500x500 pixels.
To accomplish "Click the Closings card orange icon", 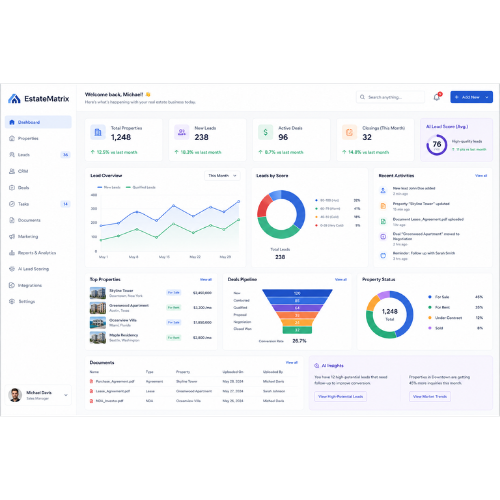I will 349,132.
